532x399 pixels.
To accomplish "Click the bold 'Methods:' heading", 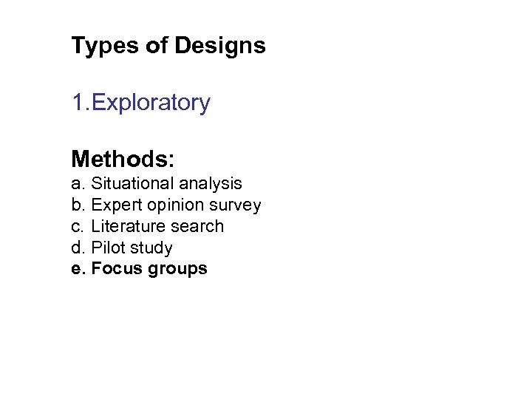I will 123,158.
